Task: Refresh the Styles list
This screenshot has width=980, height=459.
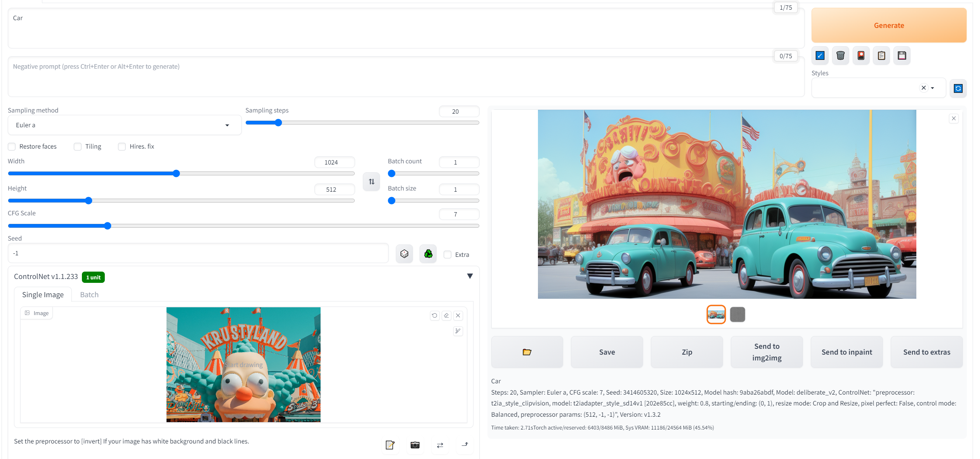Action: pos(958,88)
